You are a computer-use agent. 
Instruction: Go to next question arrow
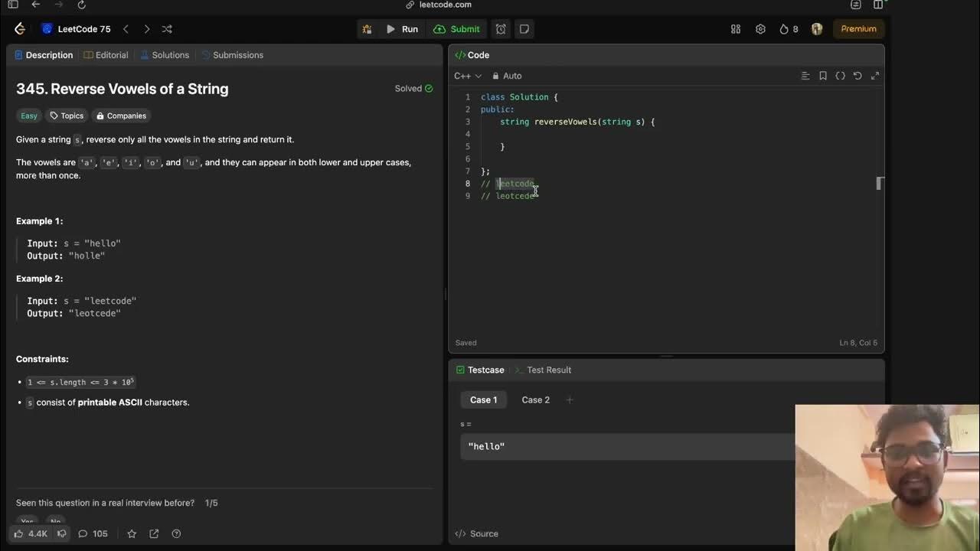(x=147, y=29)
